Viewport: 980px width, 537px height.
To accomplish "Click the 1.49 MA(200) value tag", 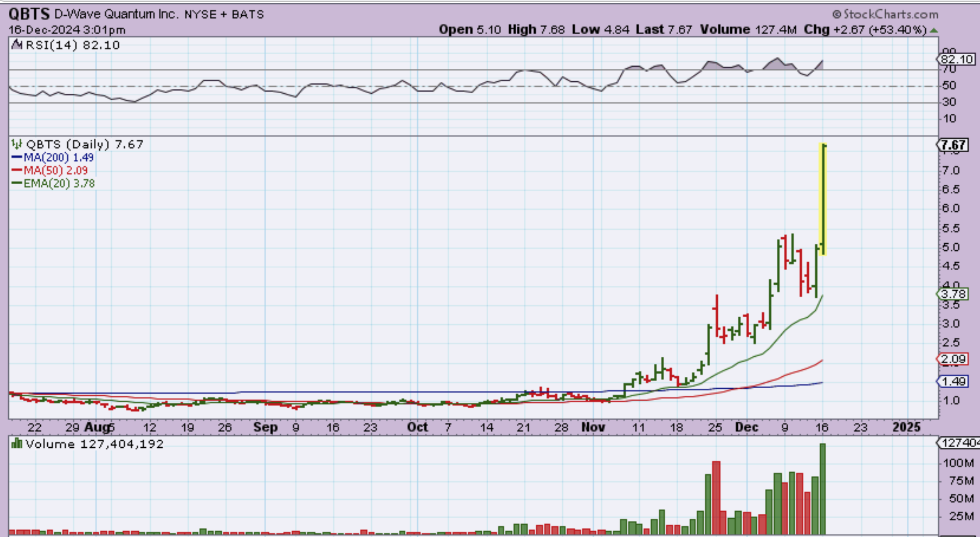I will (952, 382).
